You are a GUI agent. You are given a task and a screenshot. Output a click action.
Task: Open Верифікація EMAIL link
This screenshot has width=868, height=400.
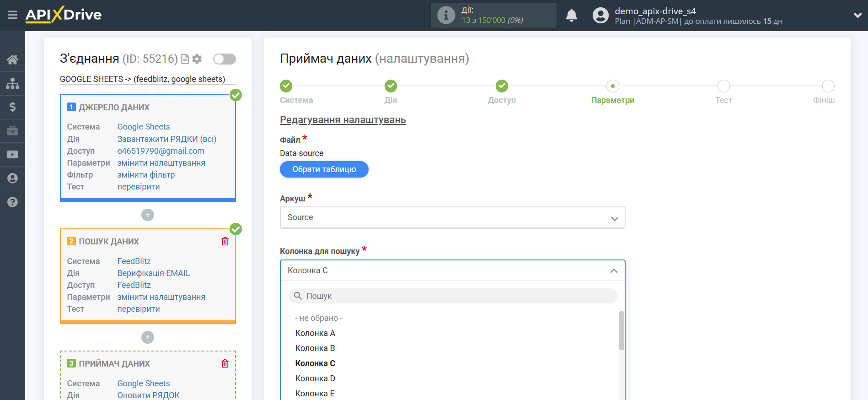coord(154,273)
